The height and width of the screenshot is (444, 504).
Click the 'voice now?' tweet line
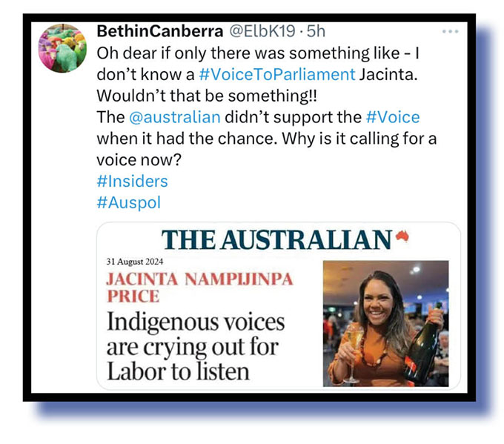click(x=139, y=160)
